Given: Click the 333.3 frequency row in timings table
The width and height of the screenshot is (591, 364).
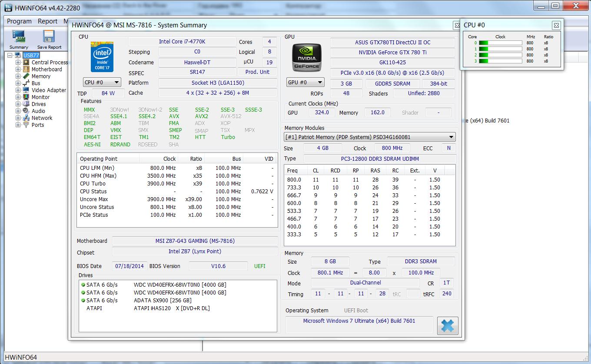Looking at the screenshot, I should pyautogui.click(x=369, y=235).
